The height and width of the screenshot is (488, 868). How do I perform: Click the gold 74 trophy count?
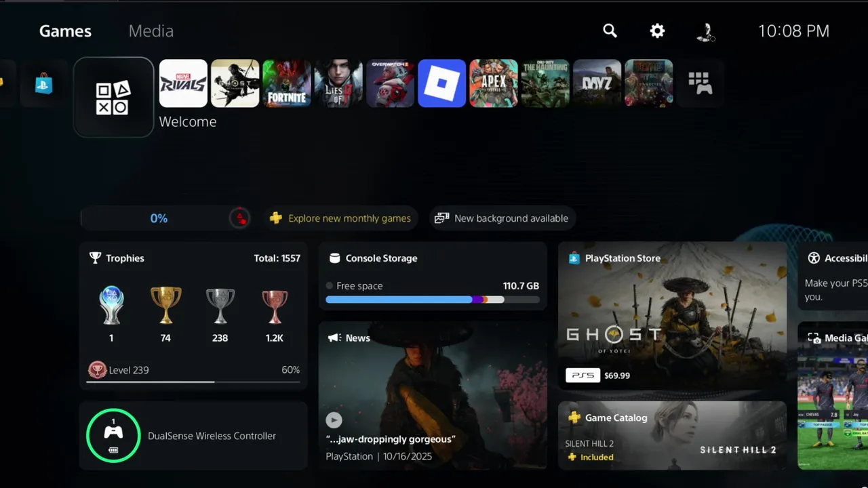click(165, 338)
